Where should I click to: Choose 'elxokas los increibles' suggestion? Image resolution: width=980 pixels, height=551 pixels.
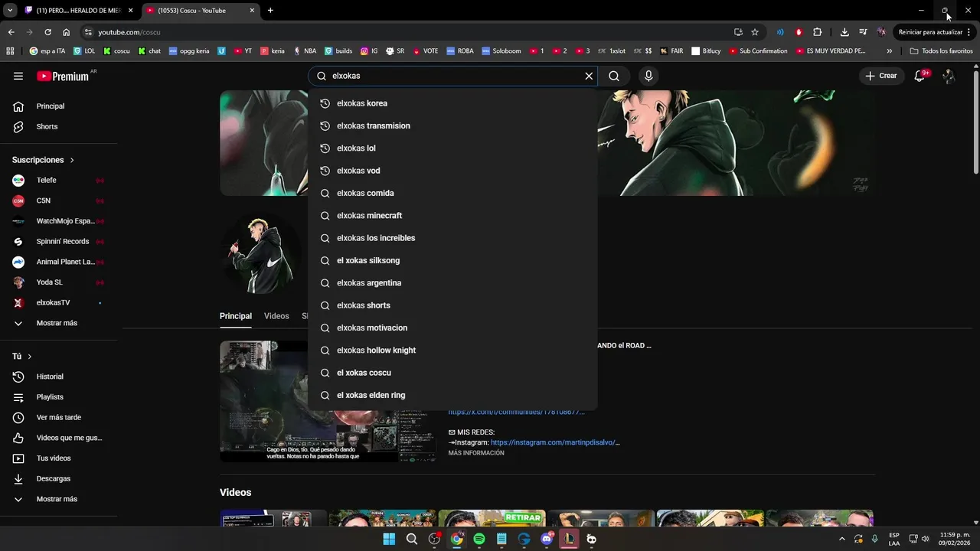452,238
